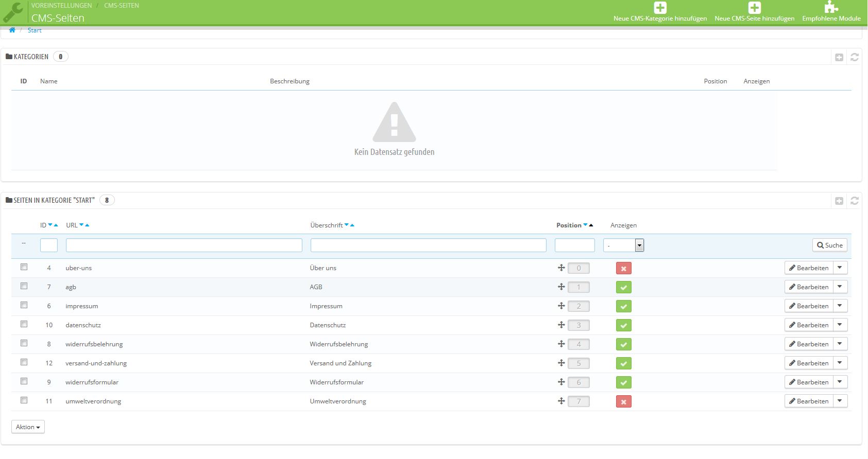Click move handle for agb row
Viewport: 868px width, 459px height.
(x=561, y=287)
